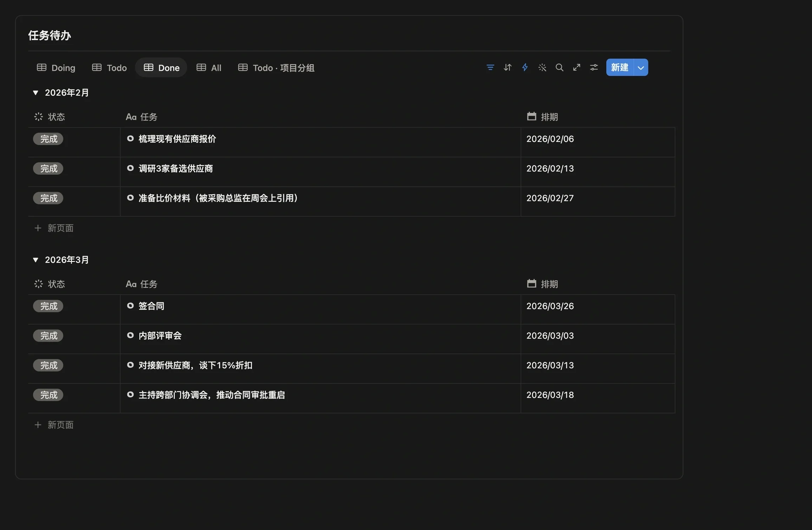Screen dimensions: 812x530
Task: Open the 完成 status tag for 调研3家备选供应商
Action: click(48, 169)
